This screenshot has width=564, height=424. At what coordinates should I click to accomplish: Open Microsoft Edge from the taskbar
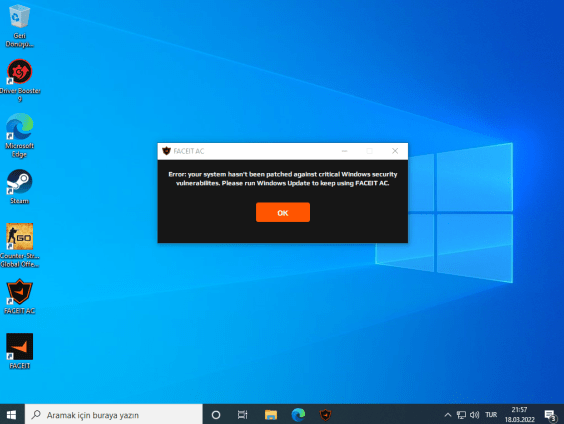pos(298,415)
